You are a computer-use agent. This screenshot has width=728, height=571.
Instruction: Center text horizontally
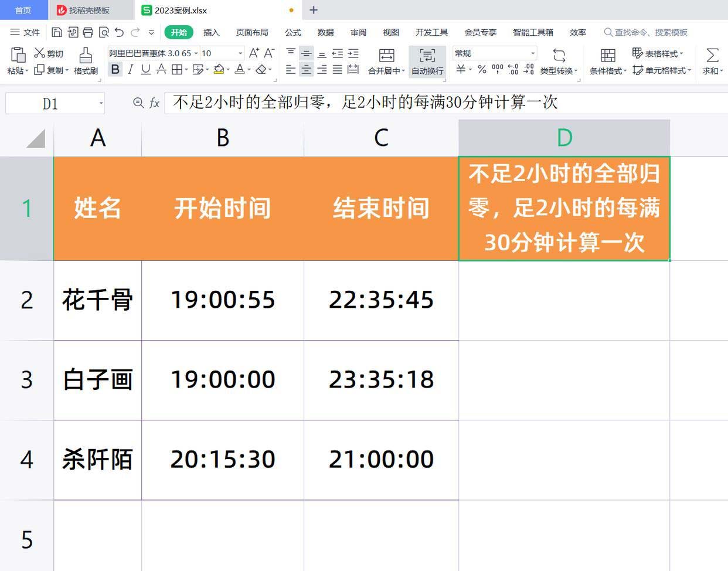point(306,70)
